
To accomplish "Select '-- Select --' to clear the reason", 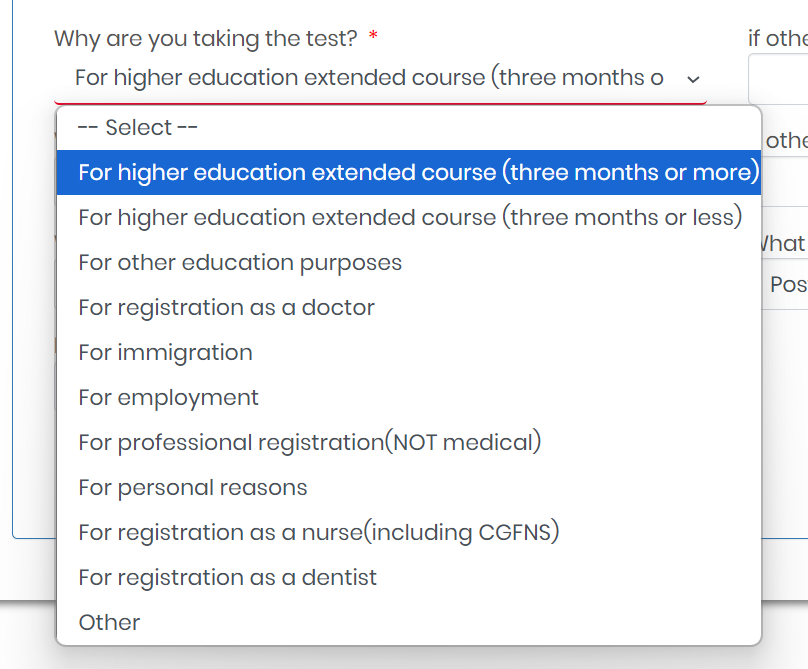I will click(136, 127).
